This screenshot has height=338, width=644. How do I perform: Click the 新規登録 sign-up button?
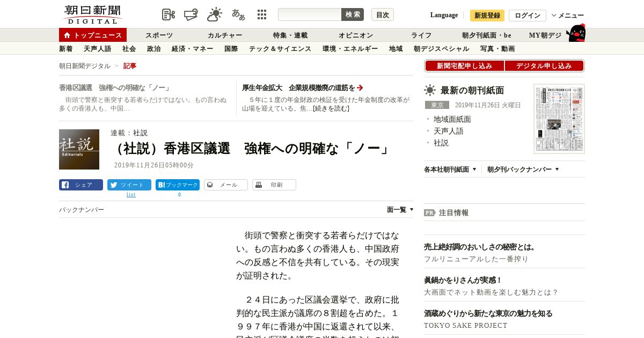coord(487,16)
